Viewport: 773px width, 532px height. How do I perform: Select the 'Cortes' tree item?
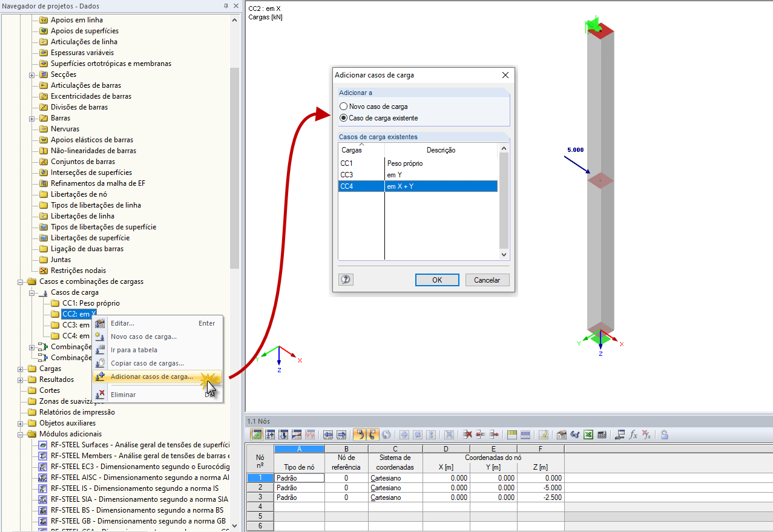[x=50, y=390]
